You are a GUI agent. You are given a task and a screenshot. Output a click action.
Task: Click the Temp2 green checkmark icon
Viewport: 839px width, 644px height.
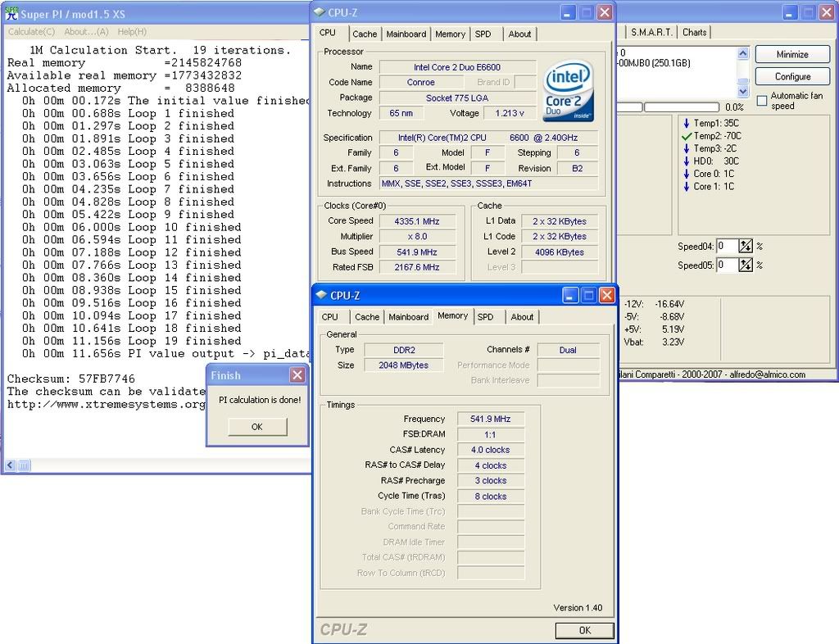point(687,136)
